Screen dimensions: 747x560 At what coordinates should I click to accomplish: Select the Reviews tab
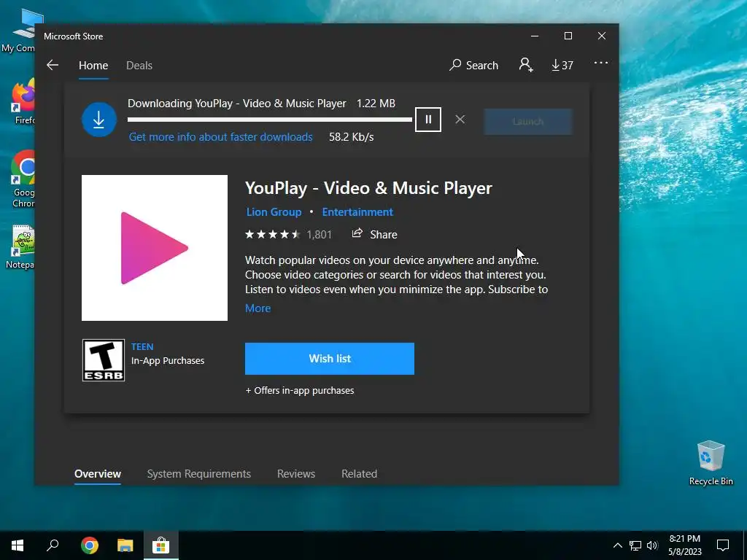[296, 474]
